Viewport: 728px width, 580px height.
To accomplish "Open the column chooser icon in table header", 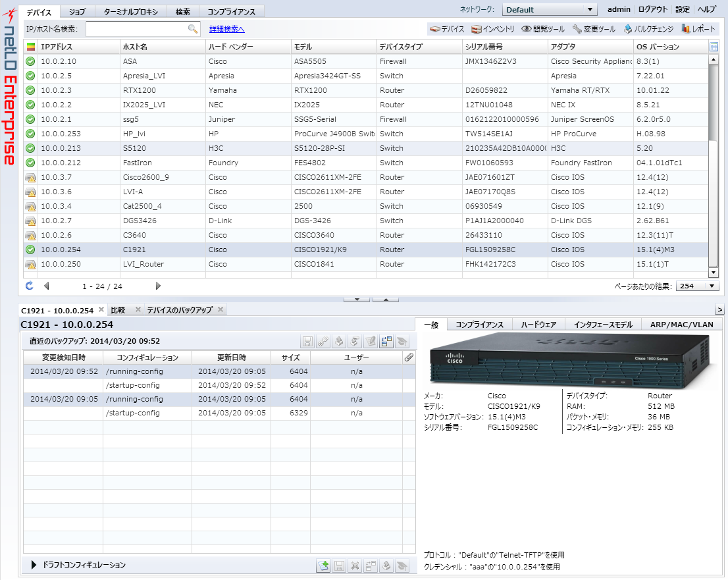I will pyautogui.click(x=714, y=47).
